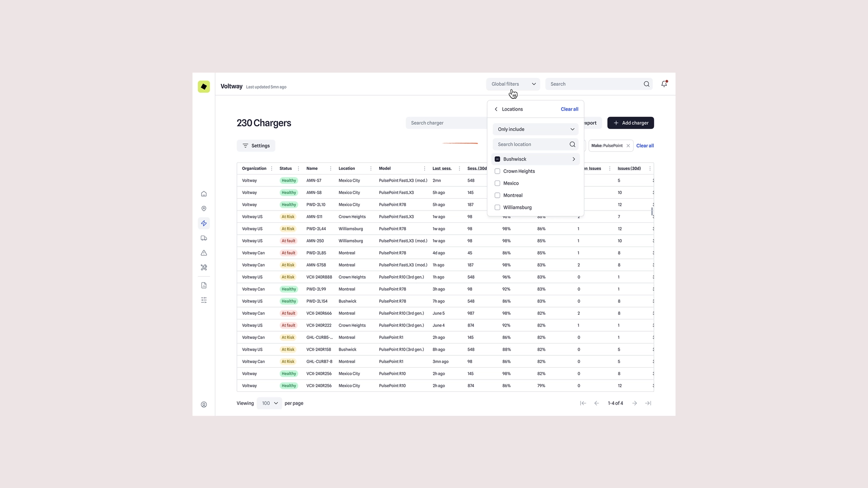This screenshot has width=868, height=488.
Task: Open Issues (30d) column options menu
Action: pyautogui.click(x=650, y=169)
